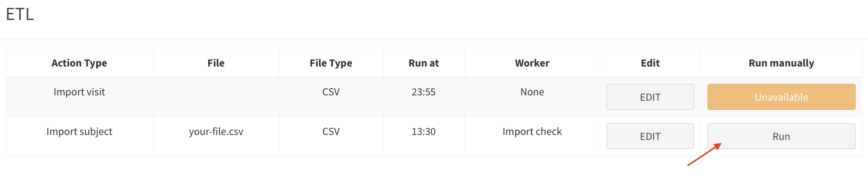Click the Run at column header

point(424,63)
